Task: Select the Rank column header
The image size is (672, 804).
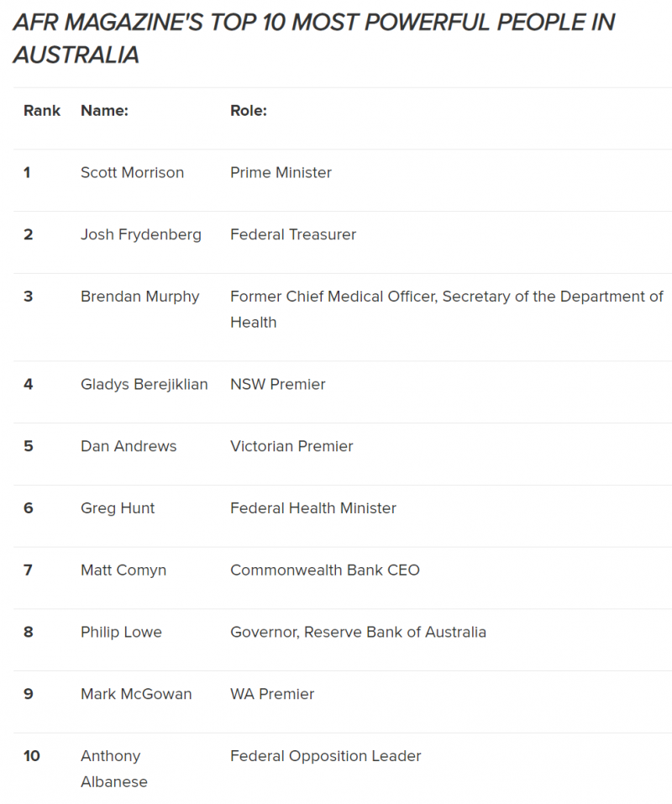Action: pos(42,111)
